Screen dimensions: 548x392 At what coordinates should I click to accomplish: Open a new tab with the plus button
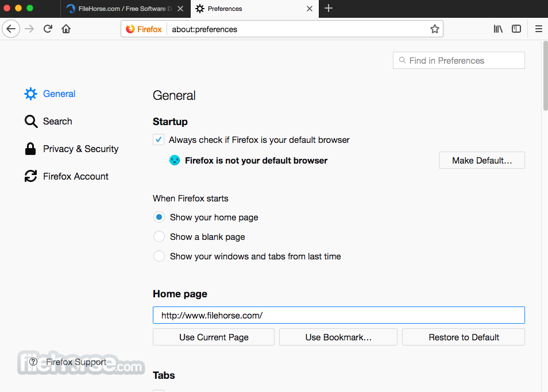pyautogui.click(x=329, y=9)
